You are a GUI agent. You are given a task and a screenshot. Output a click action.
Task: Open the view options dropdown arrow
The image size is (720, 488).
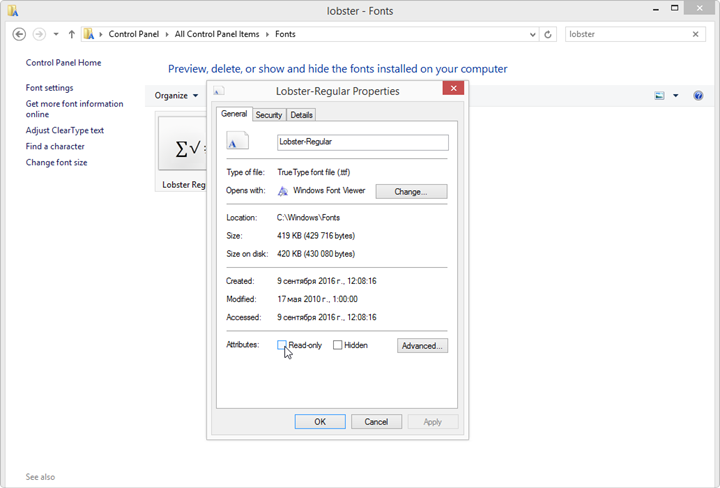(x=676, y=96)
